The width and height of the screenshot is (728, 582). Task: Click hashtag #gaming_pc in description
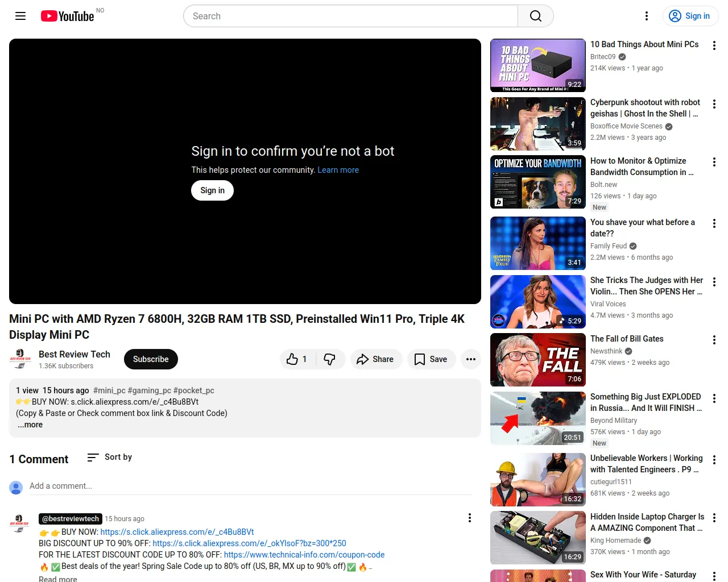[x=150, y=390]
